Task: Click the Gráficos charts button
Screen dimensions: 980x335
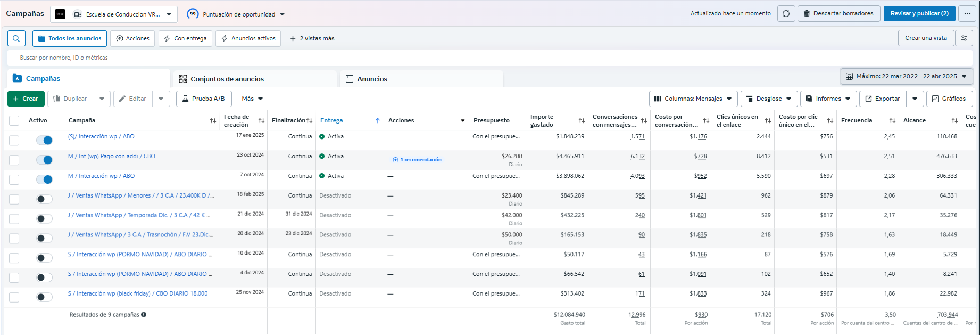Action: (949, 99)
